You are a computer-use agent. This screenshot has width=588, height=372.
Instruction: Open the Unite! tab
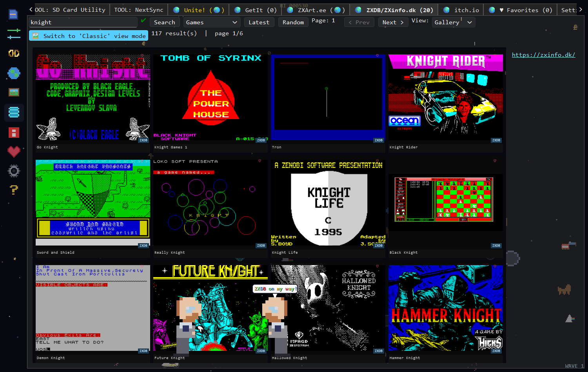pos(199,10)
